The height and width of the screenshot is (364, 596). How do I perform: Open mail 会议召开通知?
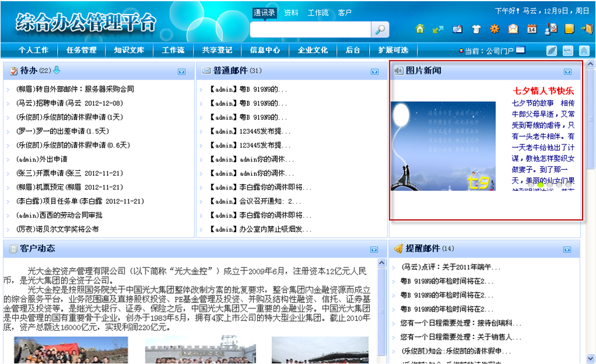click(256, 201)
